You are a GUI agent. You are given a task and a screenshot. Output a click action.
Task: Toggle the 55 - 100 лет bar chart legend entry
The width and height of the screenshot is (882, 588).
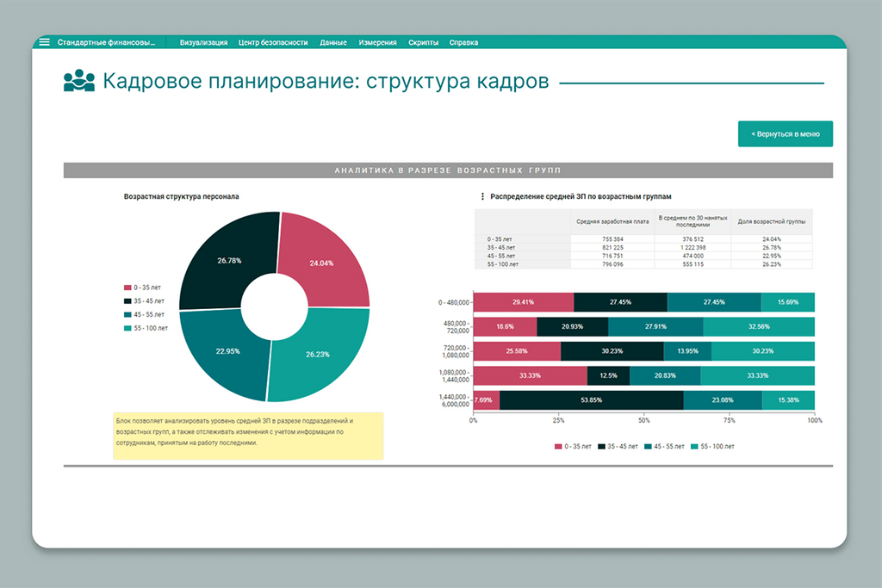click(x=714, y=447)
